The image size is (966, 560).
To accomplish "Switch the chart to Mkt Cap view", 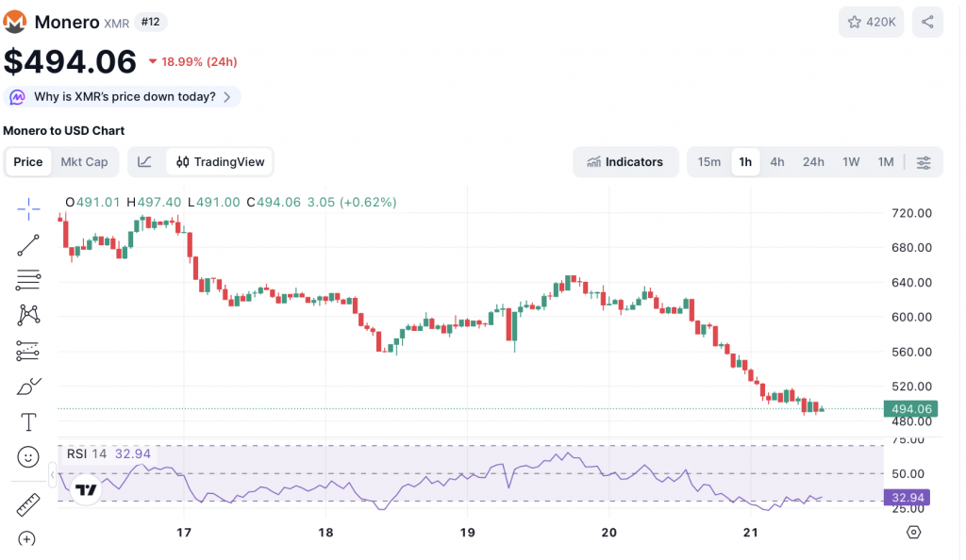I will 84,161.
